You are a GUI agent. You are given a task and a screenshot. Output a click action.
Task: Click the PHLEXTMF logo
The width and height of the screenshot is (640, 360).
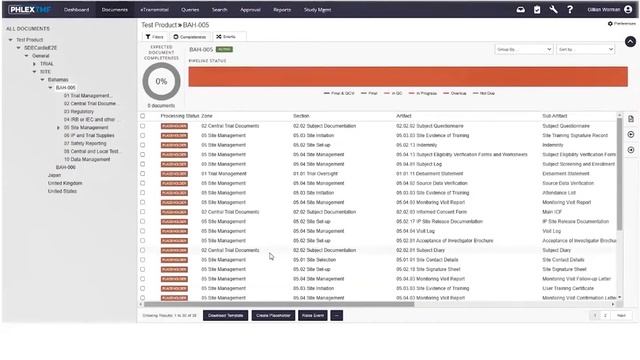click(29, 9)
